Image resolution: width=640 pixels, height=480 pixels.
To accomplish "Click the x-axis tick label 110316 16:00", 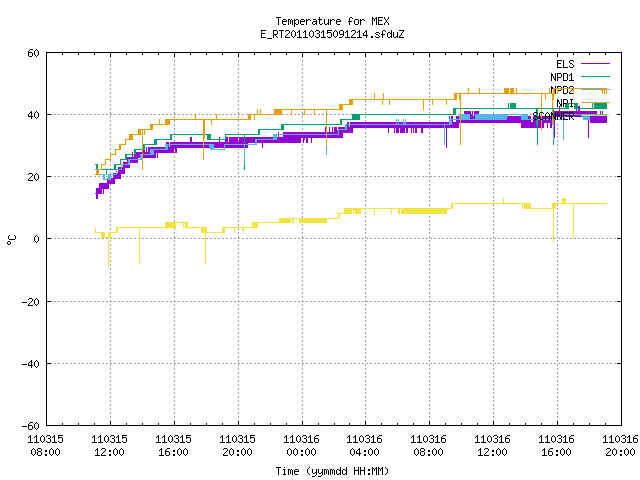I will click(556, 446).
